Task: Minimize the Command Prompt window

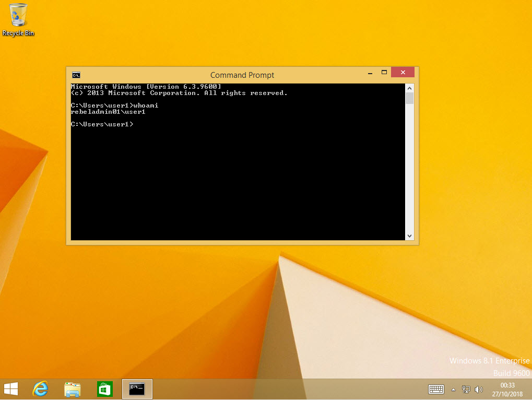Action: coord(370,73)
